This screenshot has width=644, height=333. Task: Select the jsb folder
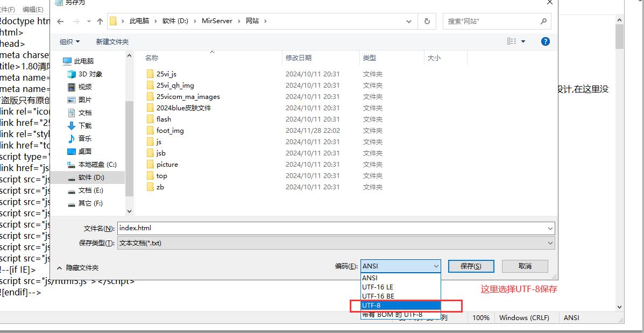point(160,153)
